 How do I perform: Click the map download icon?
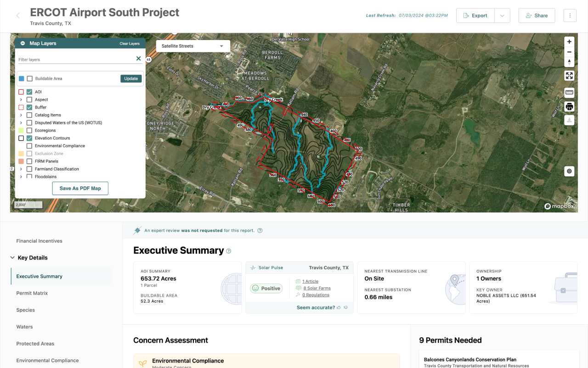click(569, 120)
